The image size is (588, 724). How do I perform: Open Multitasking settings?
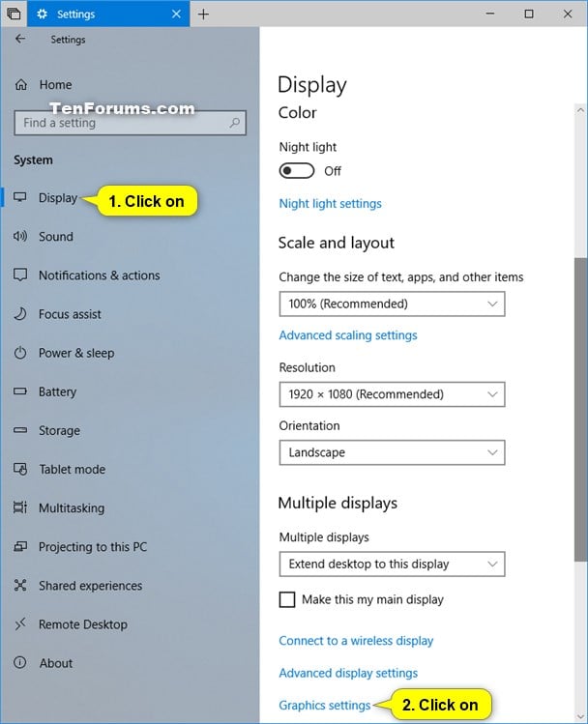(72, 507)
